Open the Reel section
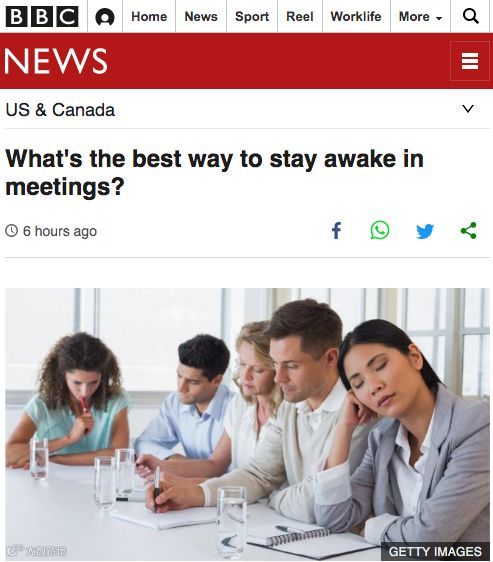493x562 pixels. click(300, 16)
